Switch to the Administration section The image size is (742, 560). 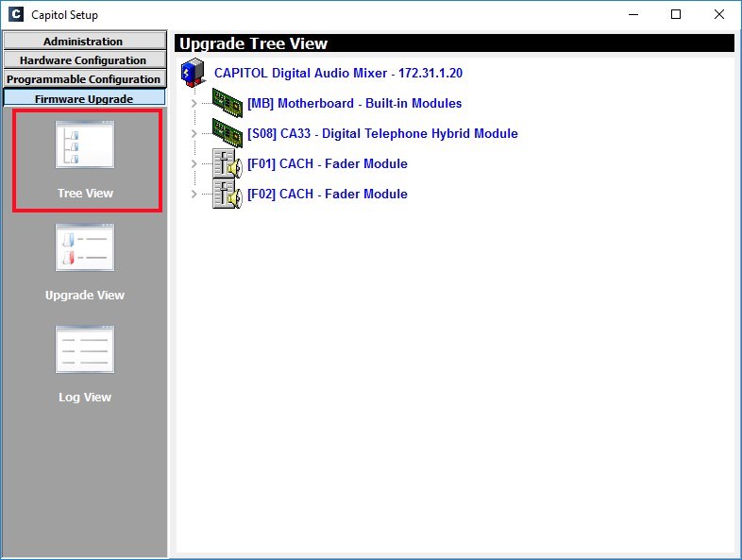coord(85,41)
